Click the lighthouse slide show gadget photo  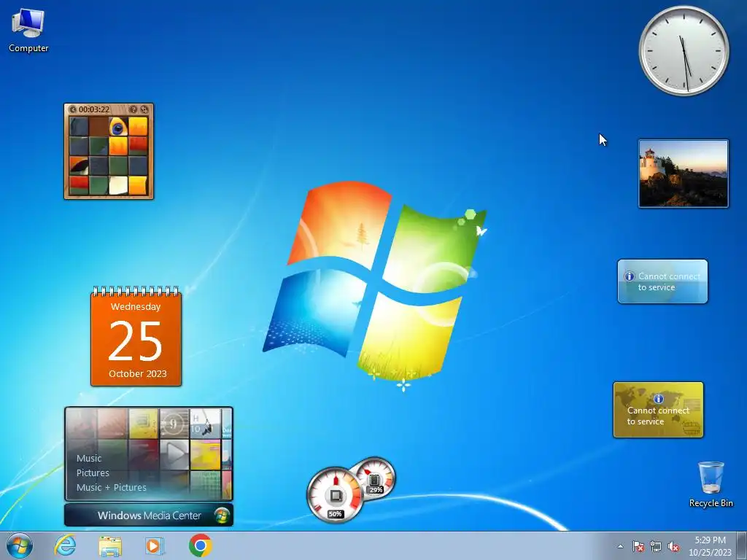[x=683, y=174]
